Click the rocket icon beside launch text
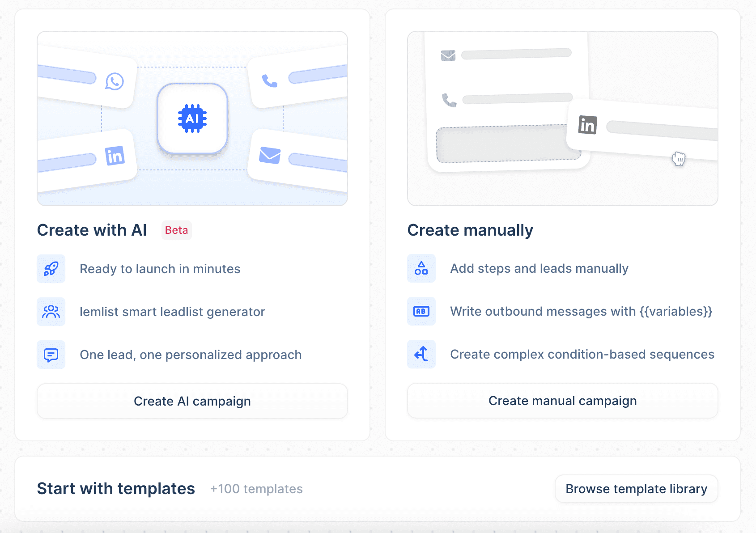Viewport: 756px width, 533px height. point(51,269)
